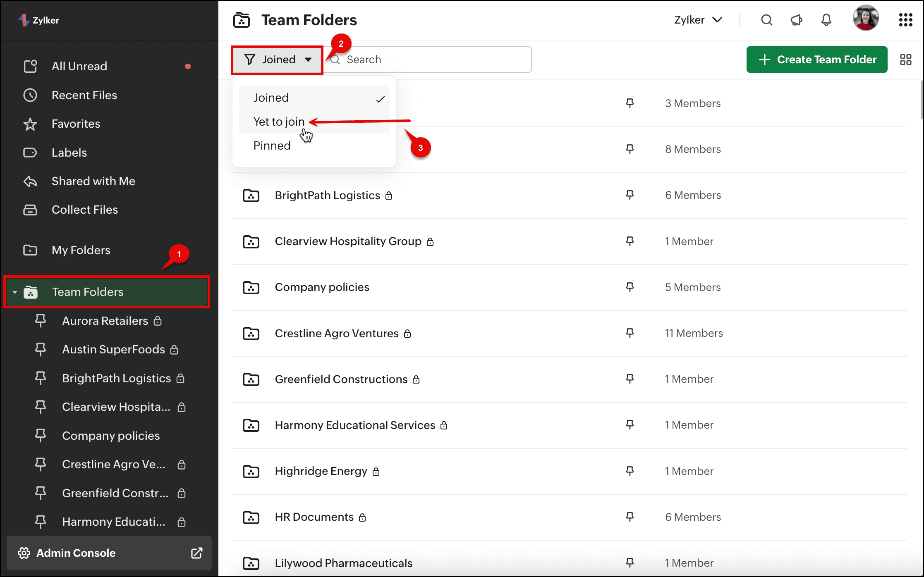Open the apps grid launcher icon
The width and height of the screenshot is (924, 577).
click(905, 20)
